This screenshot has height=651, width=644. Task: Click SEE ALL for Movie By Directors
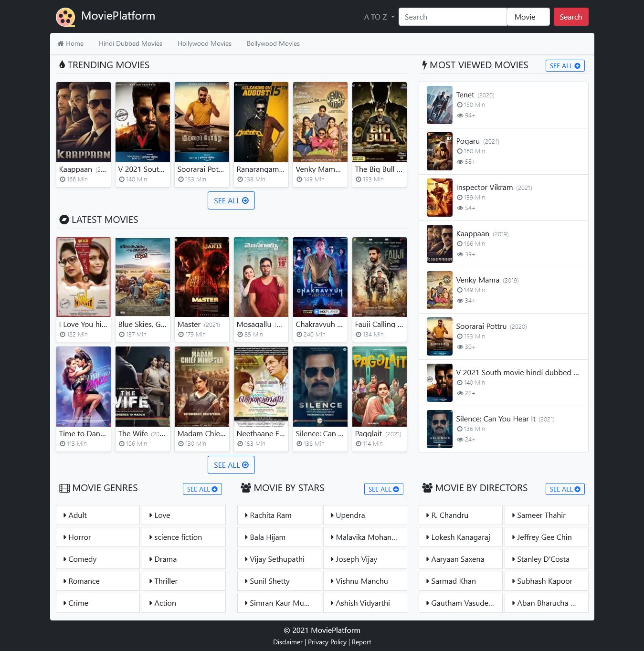pos(565,489)
